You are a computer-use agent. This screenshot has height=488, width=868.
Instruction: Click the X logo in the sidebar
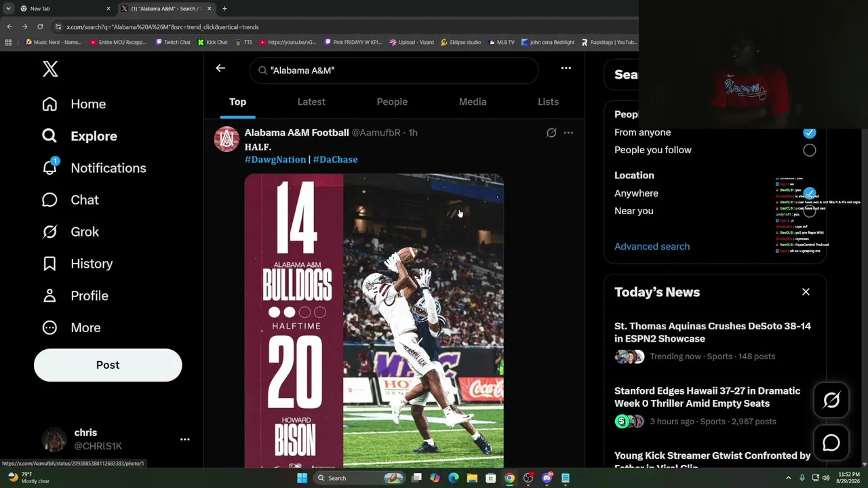[50, 68]
